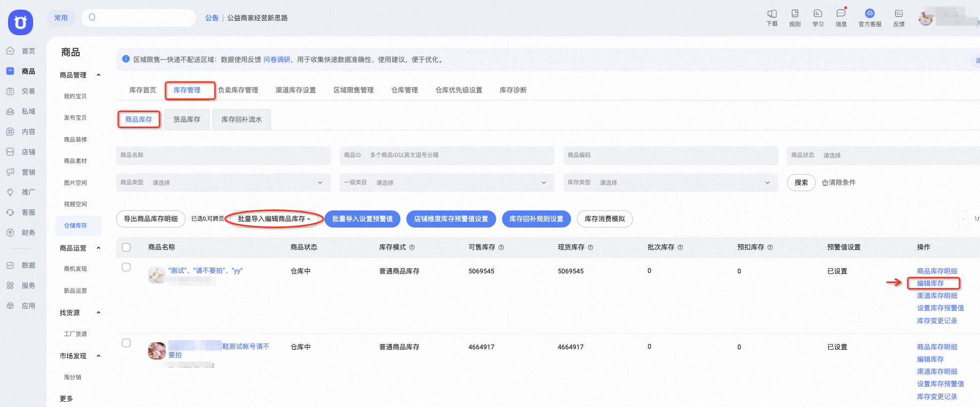Open 问卷调研 link in notice banner
This screenshot has width=980, height=407.
click(276, 60)
